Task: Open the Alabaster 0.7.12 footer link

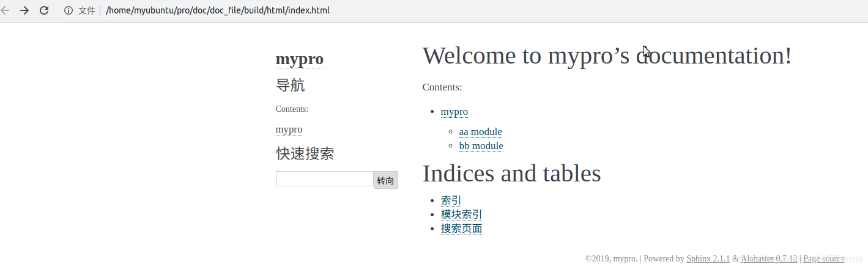Action: tap(769, 259)
